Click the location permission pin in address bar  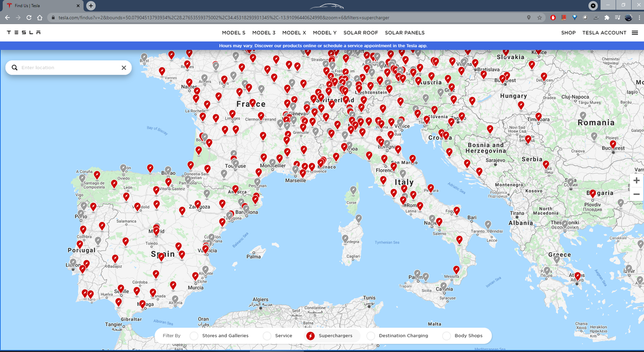point(528,18)
